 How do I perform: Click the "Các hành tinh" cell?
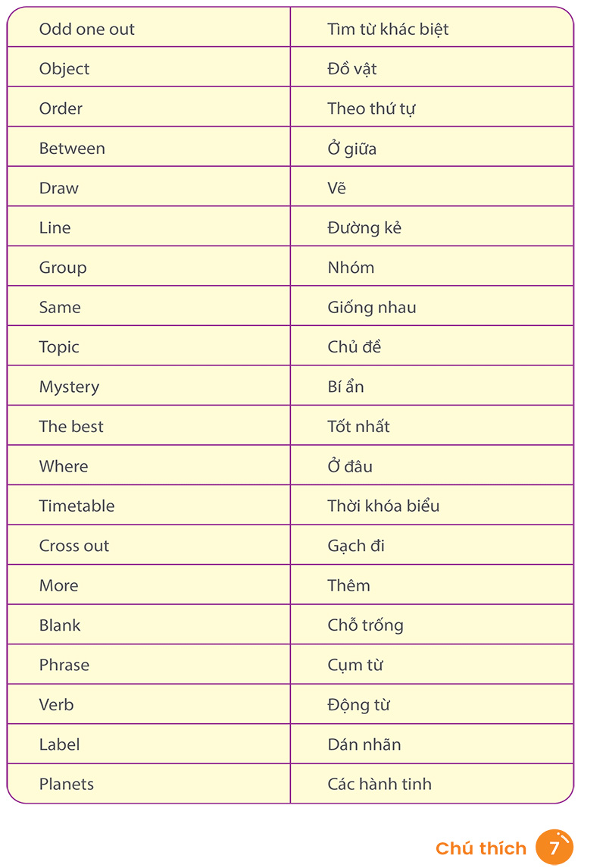[x=380, y=784]
